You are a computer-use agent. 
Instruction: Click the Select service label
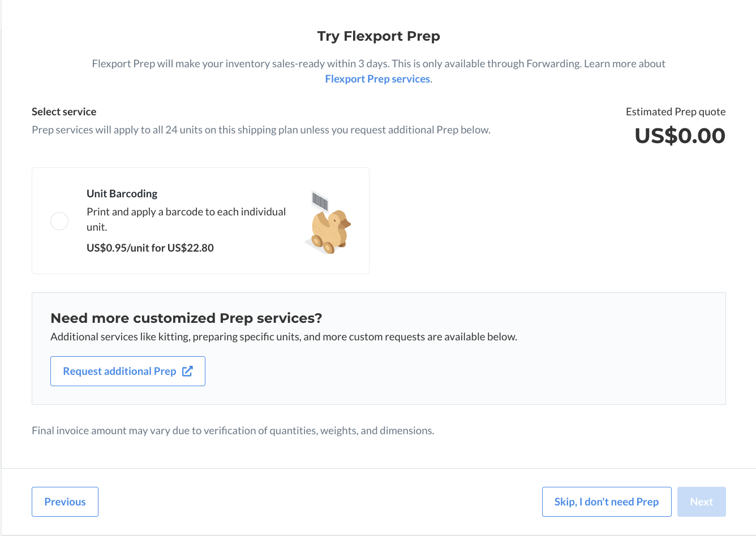click(64, 111)
